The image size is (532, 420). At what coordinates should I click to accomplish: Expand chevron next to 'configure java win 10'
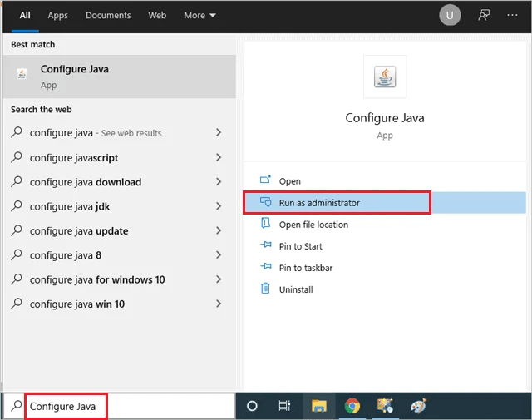click(219, 304)
